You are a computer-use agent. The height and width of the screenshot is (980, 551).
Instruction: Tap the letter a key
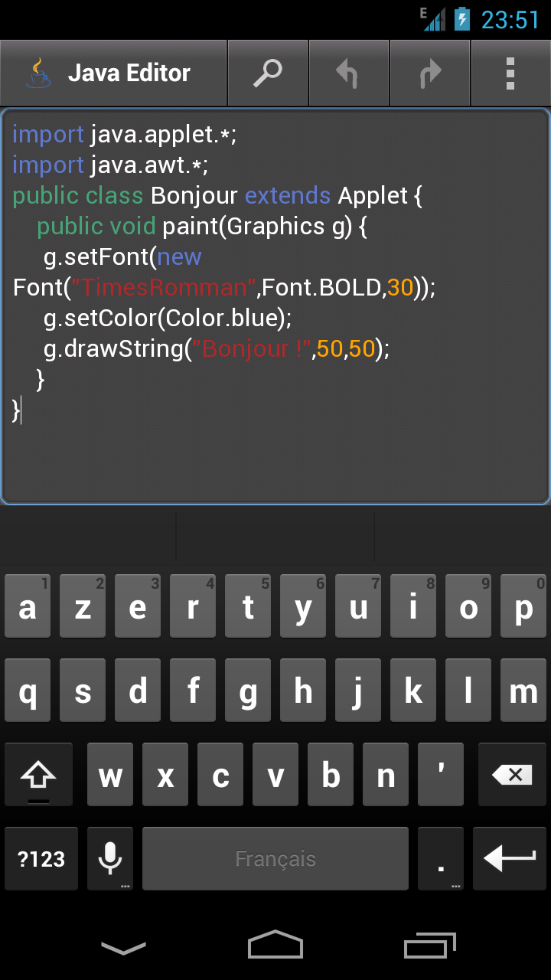pos(28,606)
